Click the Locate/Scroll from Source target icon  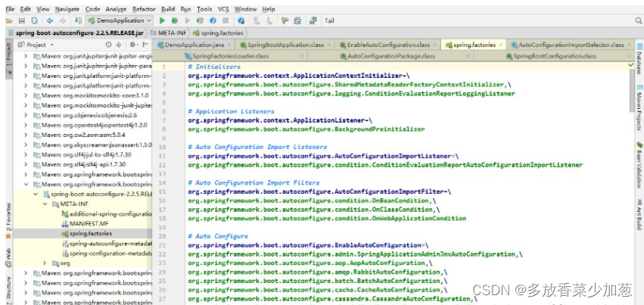(x=108, y=45)
